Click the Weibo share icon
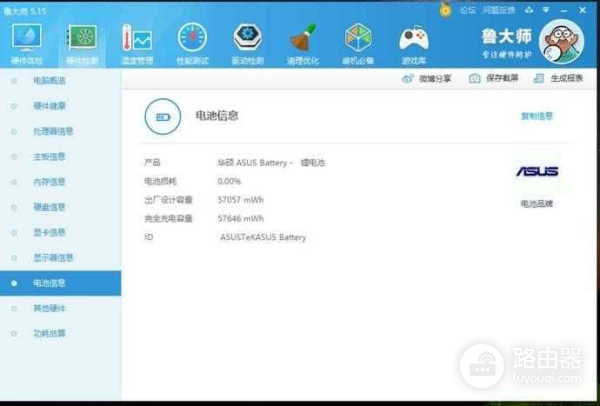The image size is (600, 406). [408, 78]
